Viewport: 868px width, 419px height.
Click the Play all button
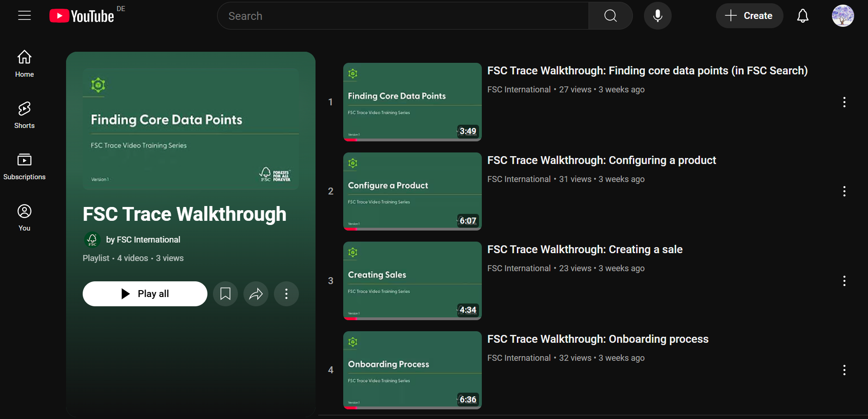pyautogui.click(x=145, y=293)
